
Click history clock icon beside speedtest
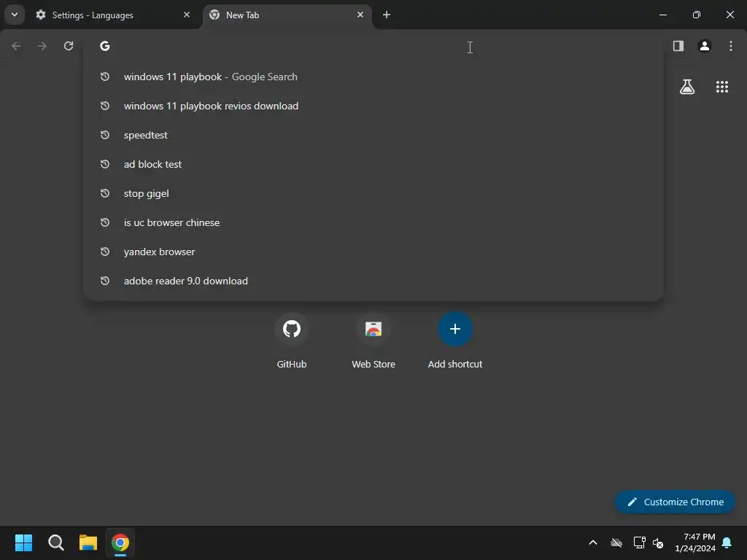coord(105,135)
